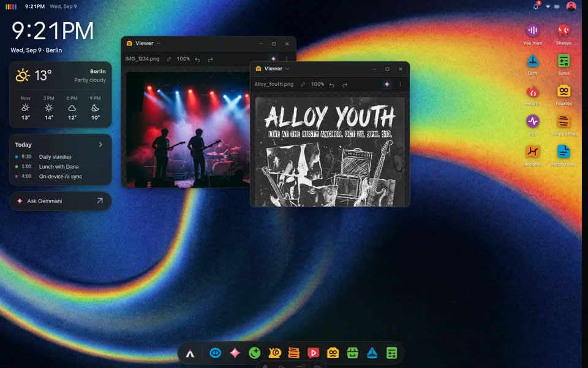Click the rename pencil next to IMG_1234.png
This screenshot has width=588, height=368.
[x=169, y=59]
